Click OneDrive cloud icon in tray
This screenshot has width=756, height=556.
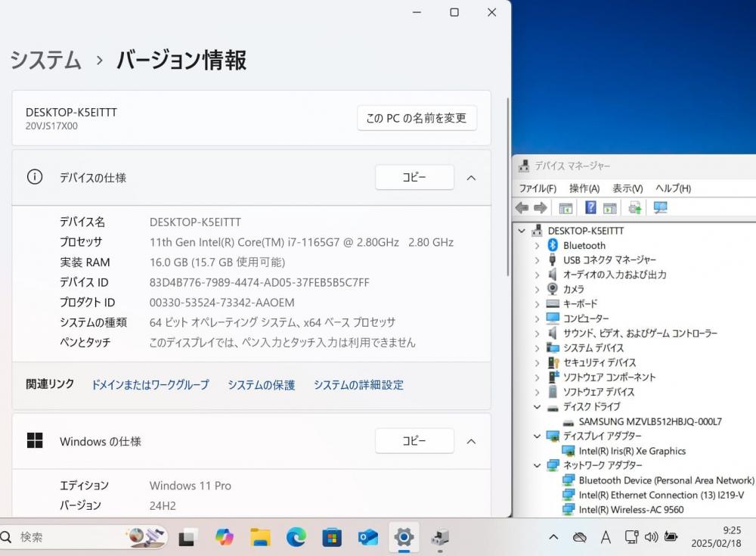[x=580, y=537]
